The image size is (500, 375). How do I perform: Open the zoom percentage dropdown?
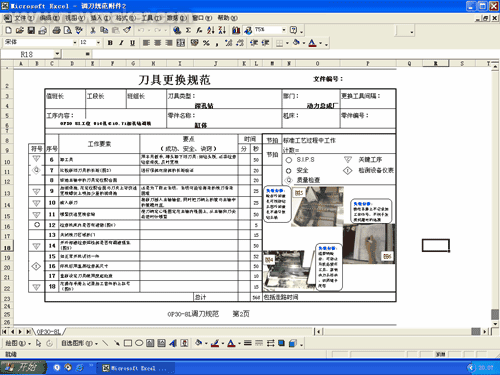tap(284, 30)
